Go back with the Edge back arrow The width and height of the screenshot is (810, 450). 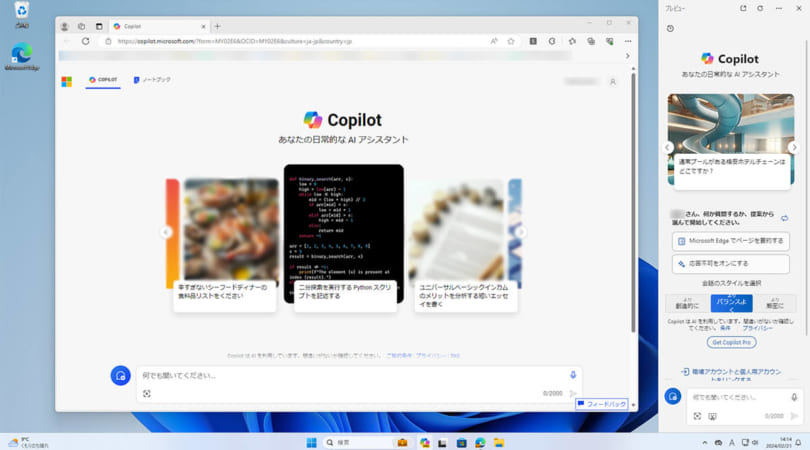[67, 41]
